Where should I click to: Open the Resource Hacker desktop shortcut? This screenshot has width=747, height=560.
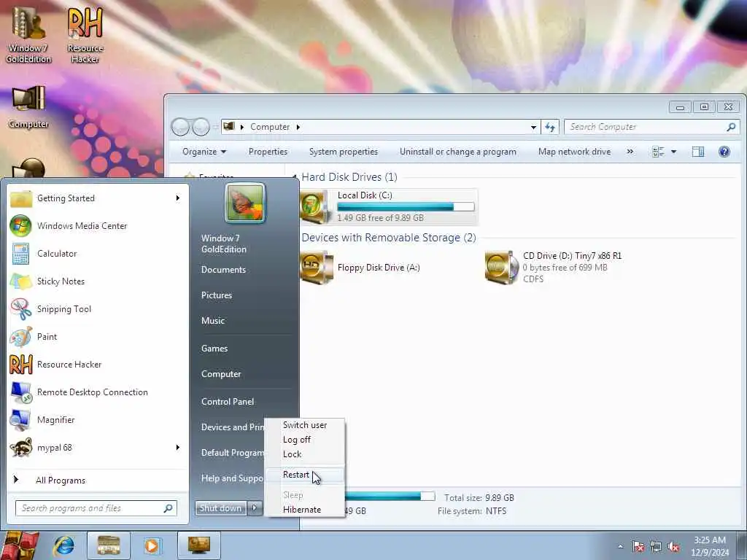[85, 36]
